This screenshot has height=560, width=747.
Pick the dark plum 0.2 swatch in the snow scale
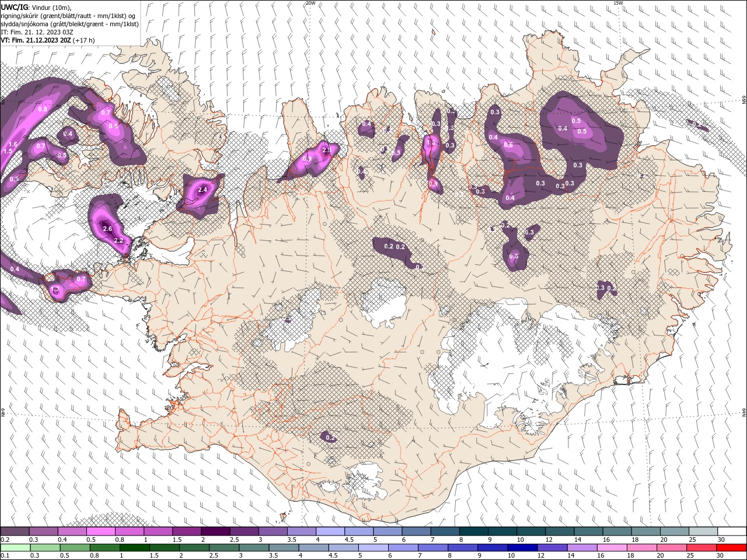coord(15,531)
